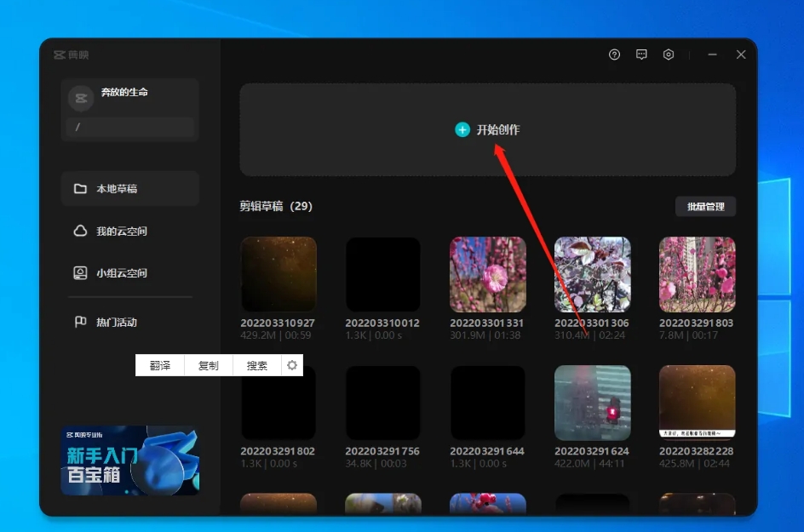Click draft name text 202203291624
The image size is (804, 532).
(x=591, y=451)
